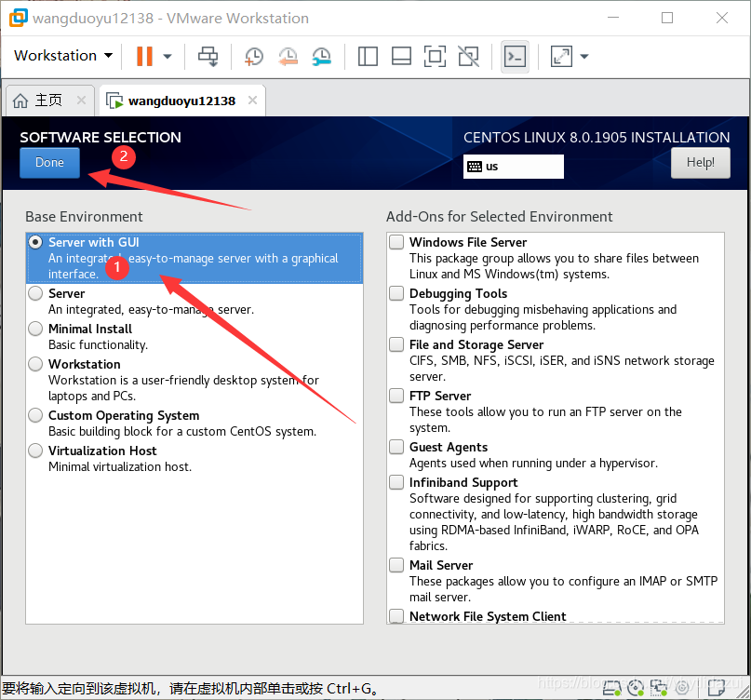This screenshot has width=751, height=700.
Task: Revert the VM to its previous snapshot
Action: (288, 56)
